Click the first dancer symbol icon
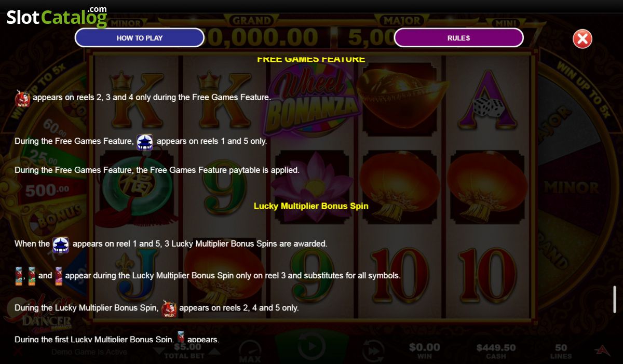This screenshot has height=364, width=623. 19,276
